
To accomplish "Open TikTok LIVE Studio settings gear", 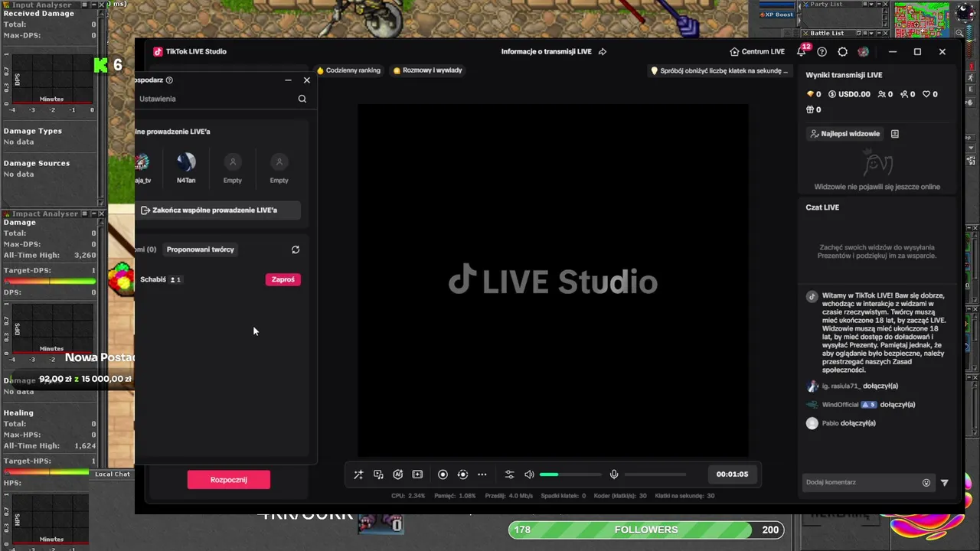I will tap(843, 52).
